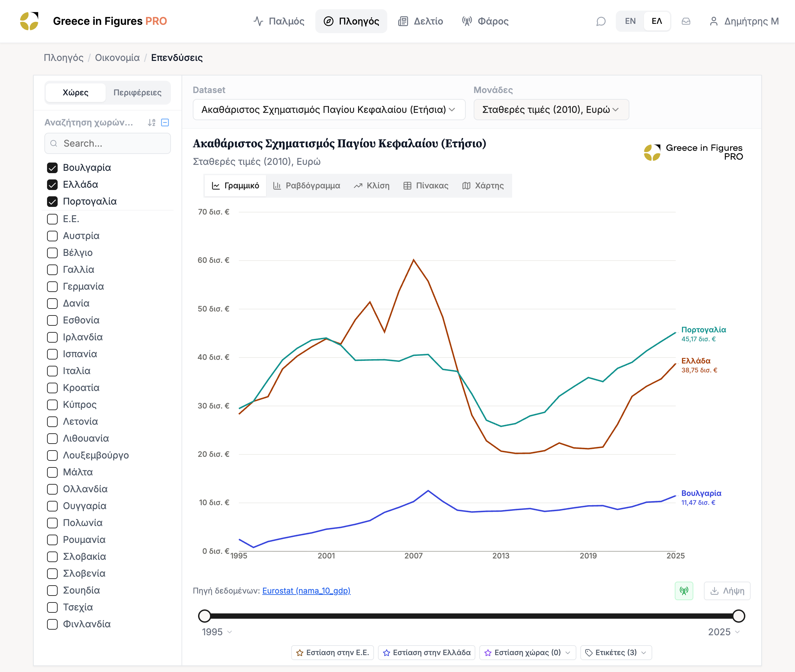Open the Dataset dropdown
The height and width of the screenshot is (672, 795).
[329, 110]
